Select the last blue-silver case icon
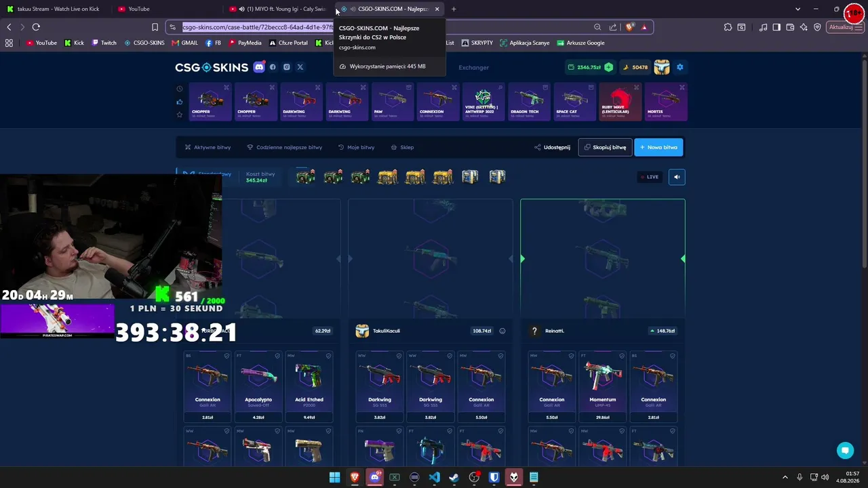 point(498,177)
